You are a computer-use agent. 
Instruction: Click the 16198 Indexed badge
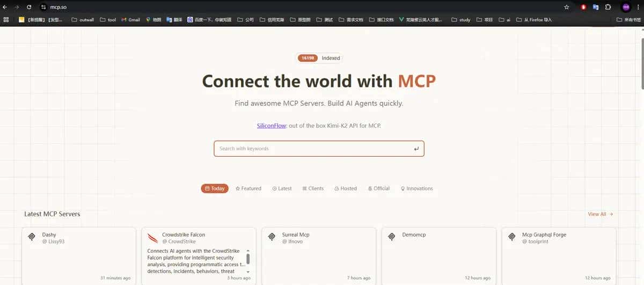point(319,58)
